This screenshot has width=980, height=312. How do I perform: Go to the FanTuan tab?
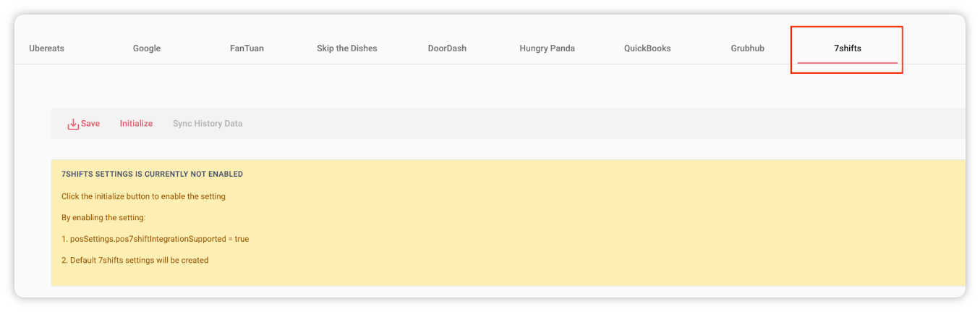[247, 49]
